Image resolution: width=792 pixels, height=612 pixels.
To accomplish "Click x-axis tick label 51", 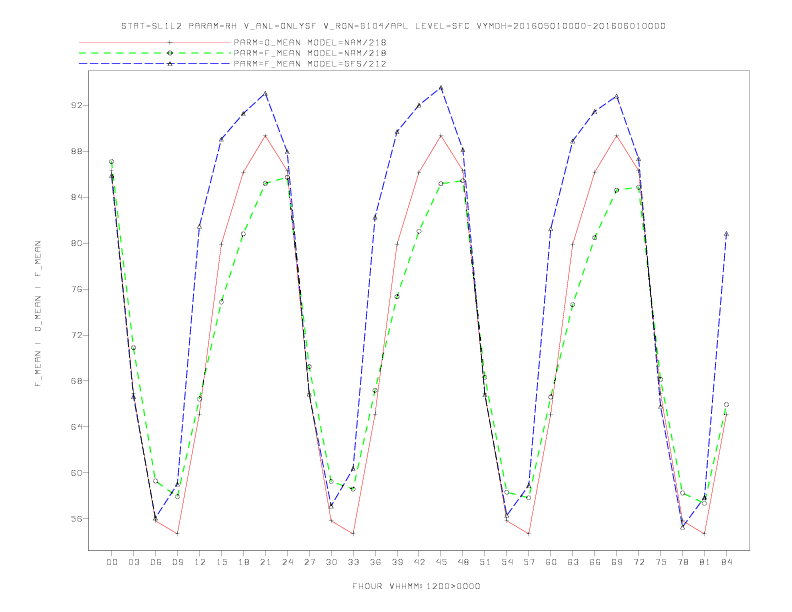I will point(485,562).
